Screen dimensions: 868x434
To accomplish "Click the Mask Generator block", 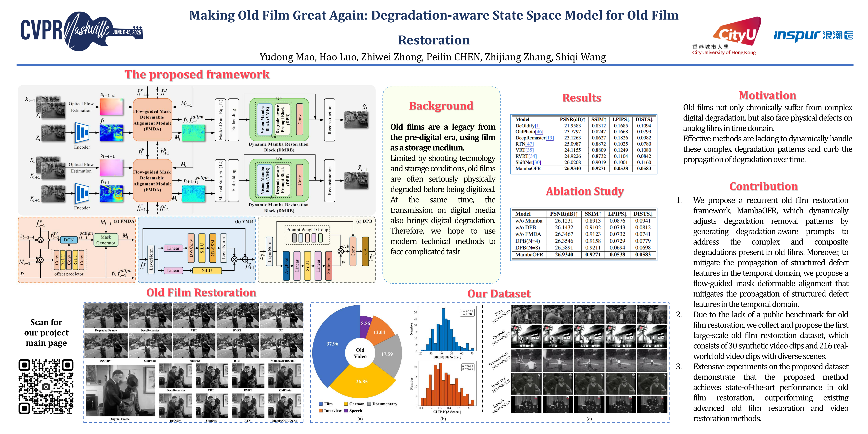I will click(106, 240).
